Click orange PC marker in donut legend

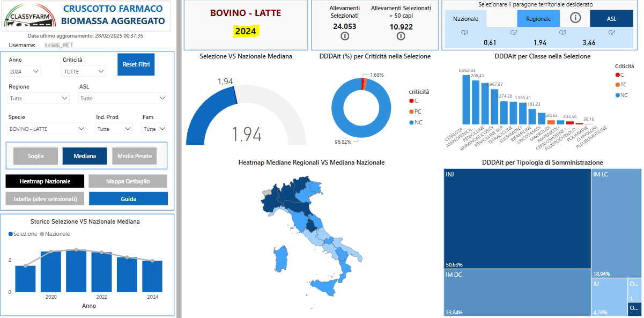(x=411, y=112)
